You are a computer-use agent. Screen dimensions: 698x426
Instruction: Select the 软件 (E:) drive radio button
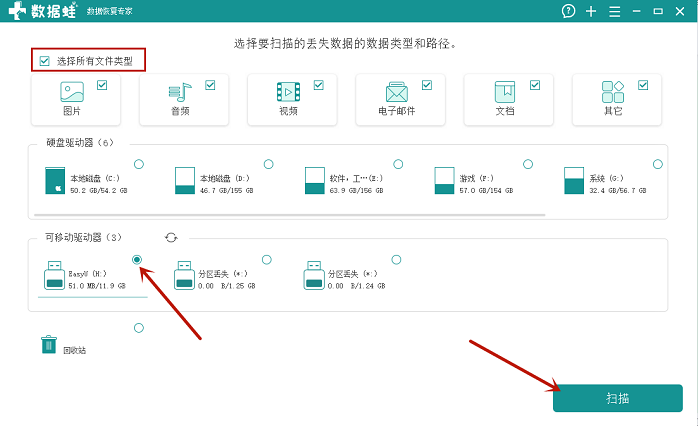pos(398,164)
